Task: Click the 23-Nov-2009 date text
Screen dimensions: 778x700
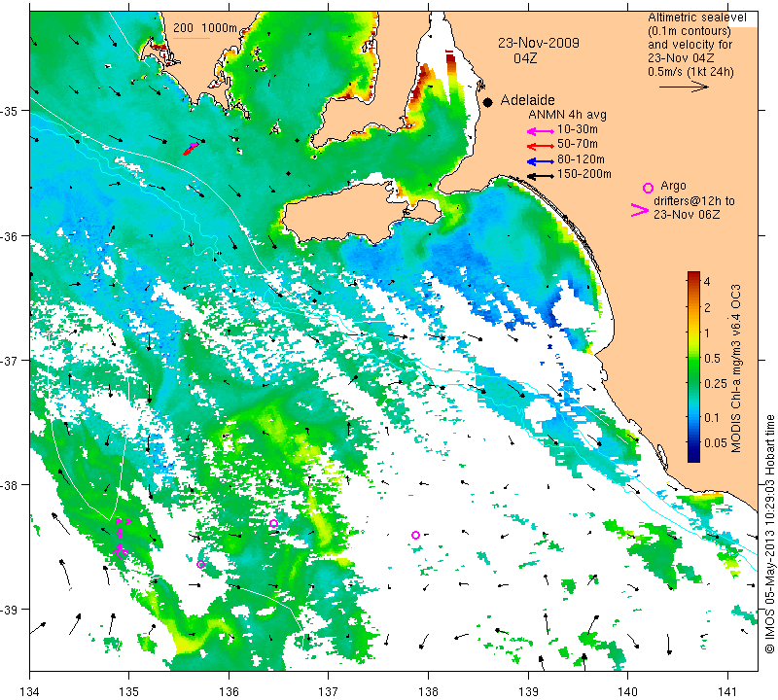Action: pos(539,43)
